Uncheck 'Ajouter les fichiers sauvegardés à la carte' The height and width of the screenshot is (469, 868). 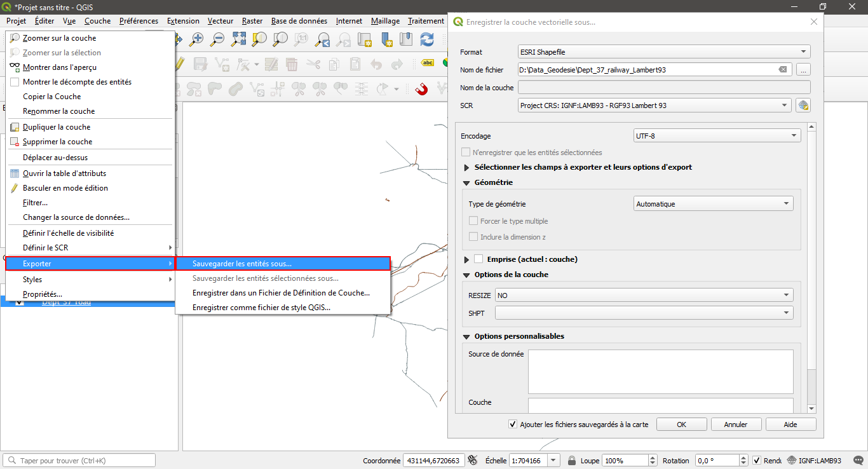(513, 424)
